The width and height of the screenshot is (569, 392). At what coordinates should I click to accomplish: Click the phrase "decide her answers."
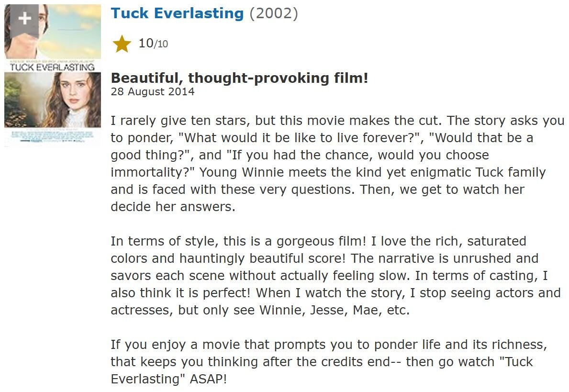point(173,207)
